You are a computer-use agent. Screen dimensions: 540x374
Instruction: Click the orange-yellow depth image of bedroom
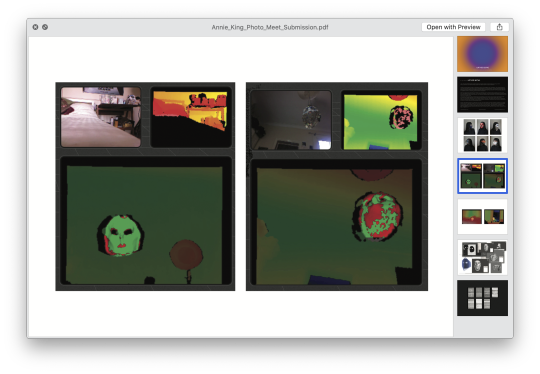[190, 111]
